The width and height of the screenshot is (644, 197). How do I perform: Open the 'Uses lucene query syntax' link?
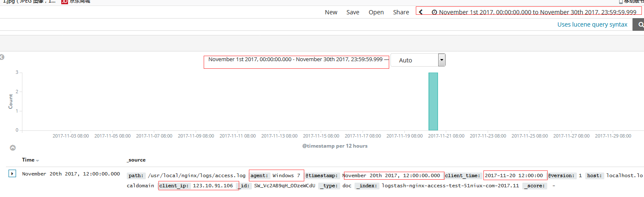(592, 24)
